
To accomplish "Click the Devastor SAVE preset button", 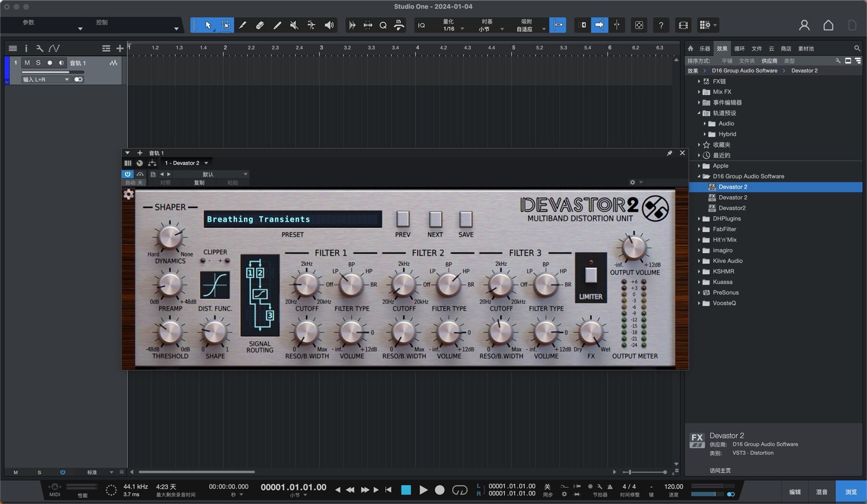I will pos(466,219).
